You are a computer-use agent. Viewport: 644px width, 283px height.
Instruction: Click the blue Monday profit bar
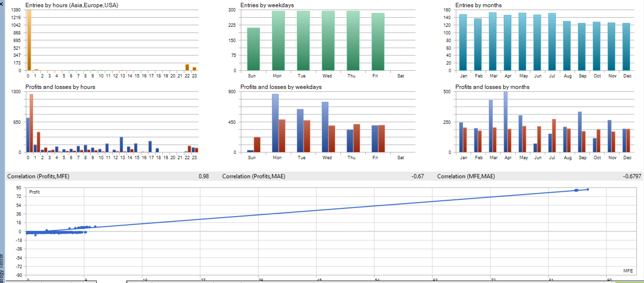coord(275,123)
